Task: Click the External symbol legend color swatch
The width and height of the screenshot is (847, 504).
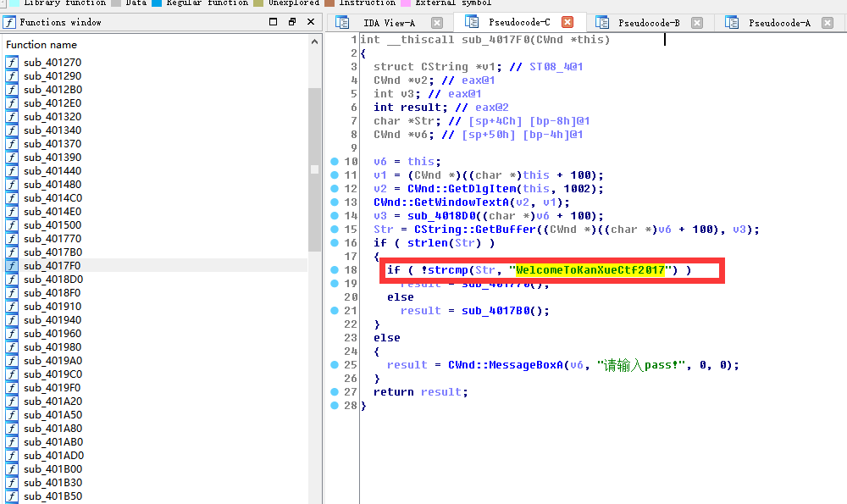Action: [407, 3]
